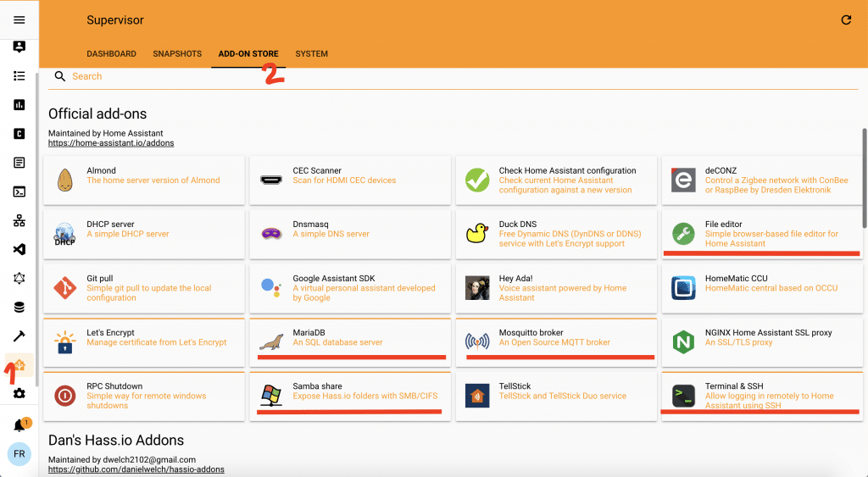Switch to the Snapshots tab
The height and width of the screenshot is (477, 868).
point(177,53)
